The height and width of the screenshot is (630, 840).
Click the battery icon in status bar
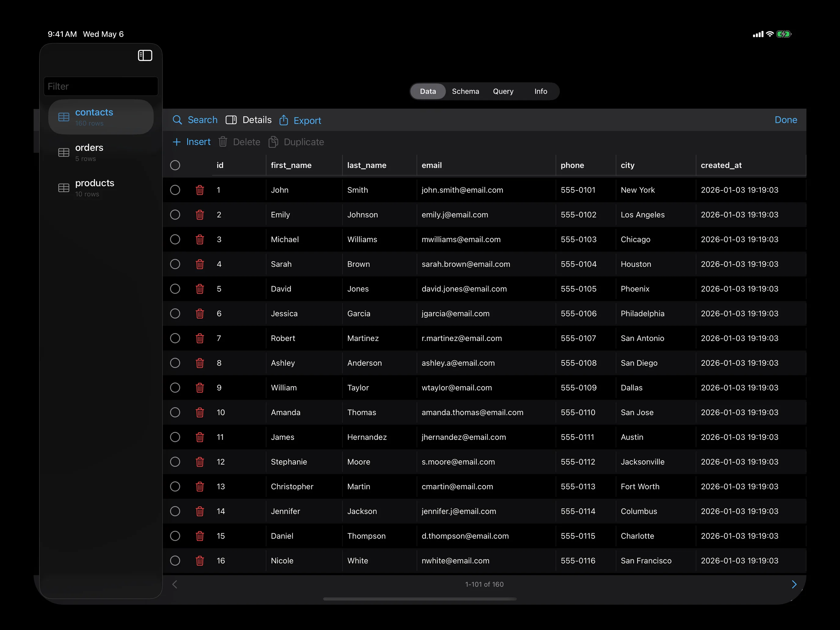coord(784,34)
